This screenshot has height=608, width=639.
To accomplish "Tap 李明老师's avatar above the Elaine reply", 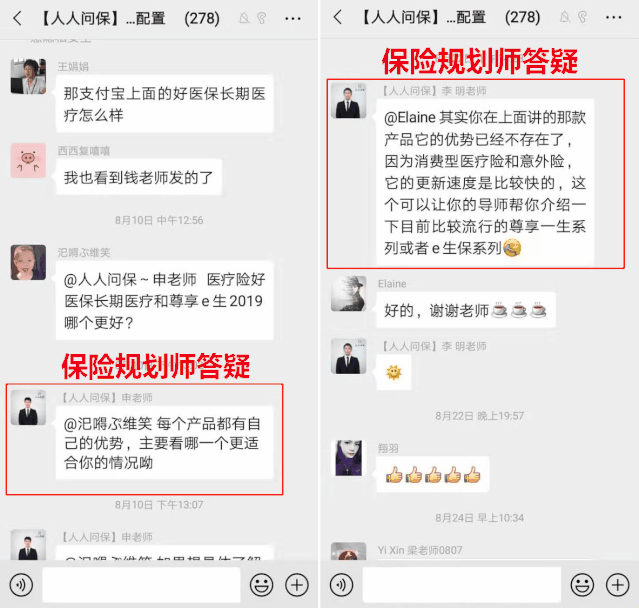I will (348, 101).
